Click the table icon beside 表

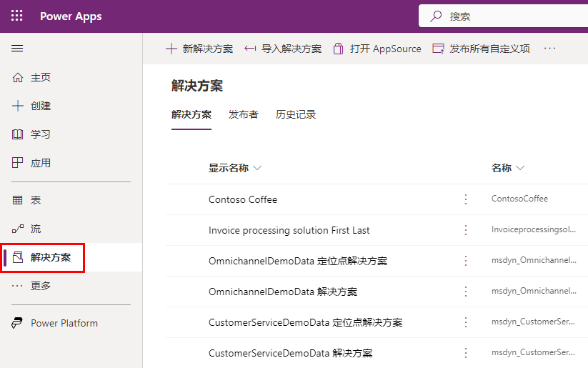pyautogui.click(x=18, y=200)
